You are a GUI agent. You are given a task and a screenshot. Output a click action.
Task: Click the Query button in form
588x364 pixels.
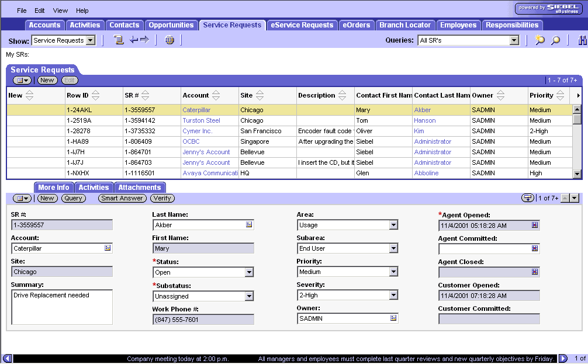pos(73,198)
